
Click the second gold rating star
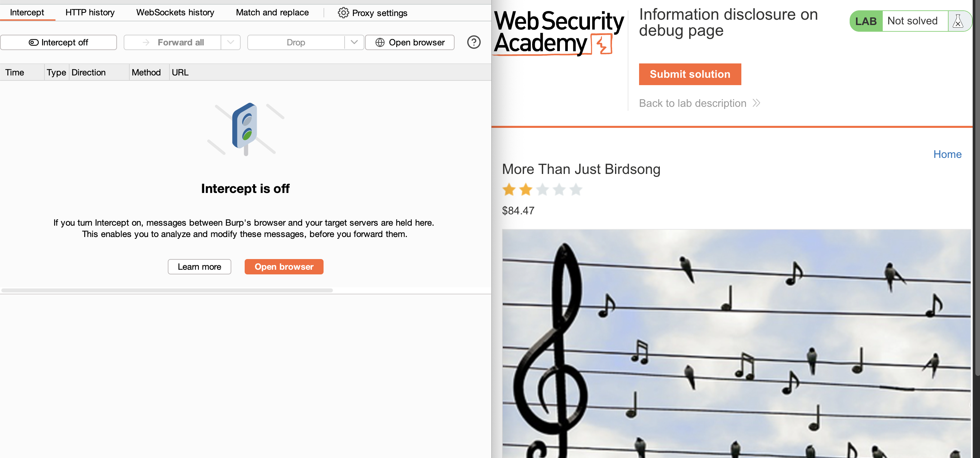pyautogui.click(x=526, y=189)
